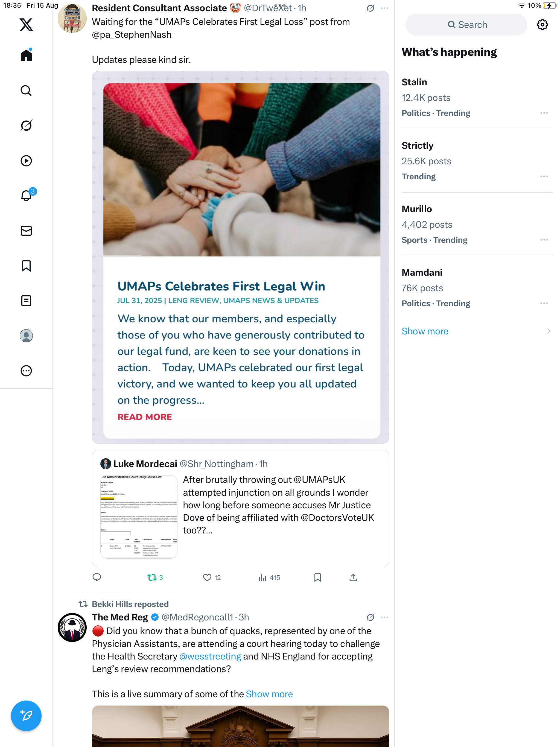Bookmark the Resident Consultant Associate post

pyautogui.click(x=317, y=577)
